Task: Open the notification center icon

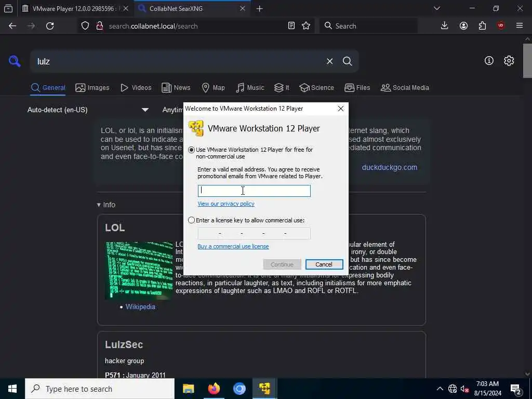Action: pos(516,389)
